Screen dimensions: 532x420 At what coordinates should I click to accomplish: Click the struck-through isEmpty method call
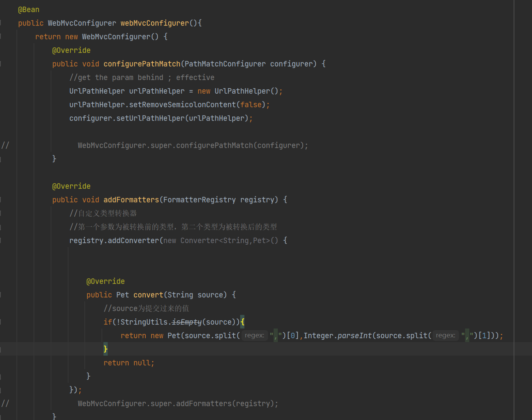[187, 322]
